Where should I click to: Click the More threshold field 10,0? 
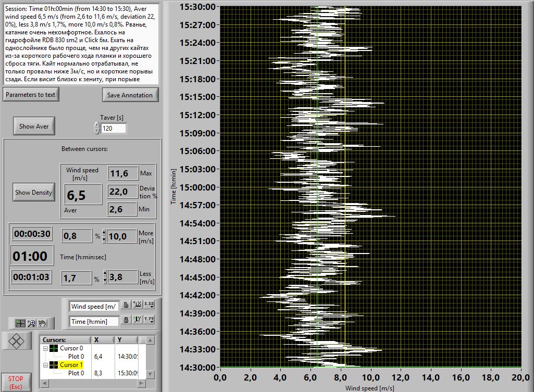[122, 236]
